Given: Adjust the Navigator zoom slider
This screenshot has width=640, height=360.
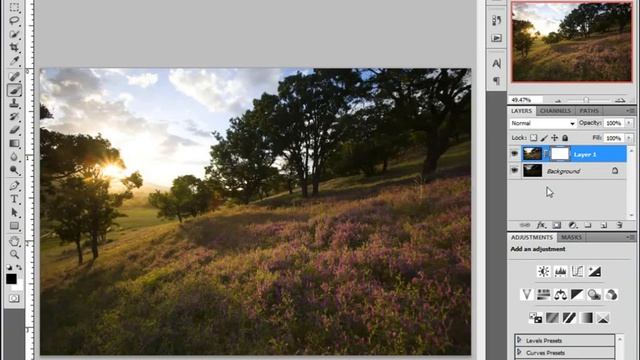Looking at the screenshot, I should [x=586, y=100].
